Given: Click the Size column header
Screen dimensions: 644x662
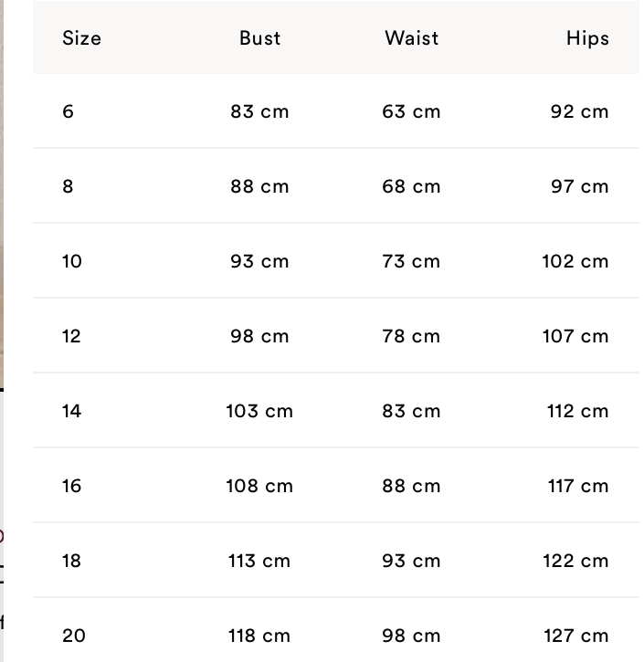Looking at the screenshot, I should coord(81,38).
